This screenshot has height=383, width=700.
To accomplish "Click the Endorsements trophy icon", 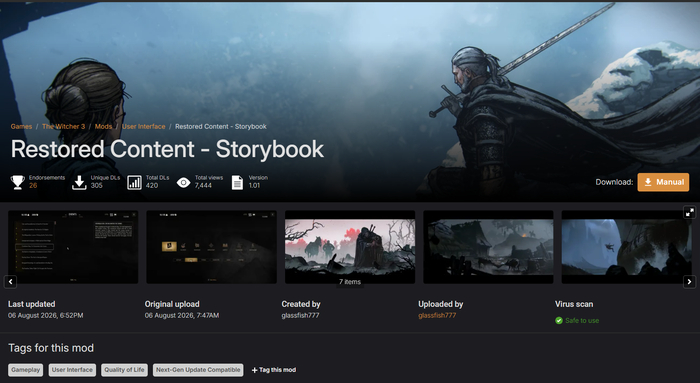I will [17, 182].
